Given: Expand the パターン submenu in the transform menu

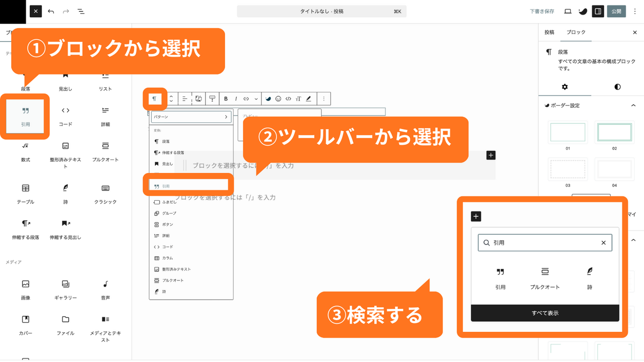Looking at the screenshot, I should (191, 117).
